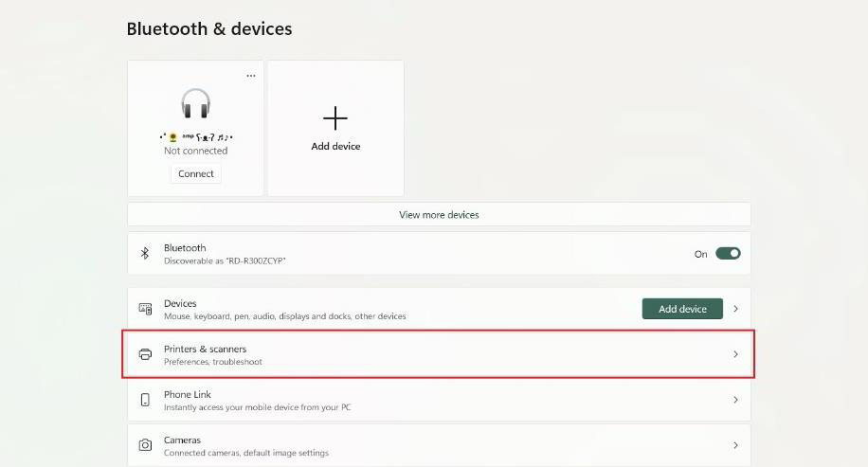The height and width of the screenshot is (467, 868).
Task: Open the three-dot menu on the headphones card
Action: tap(251, 76)
